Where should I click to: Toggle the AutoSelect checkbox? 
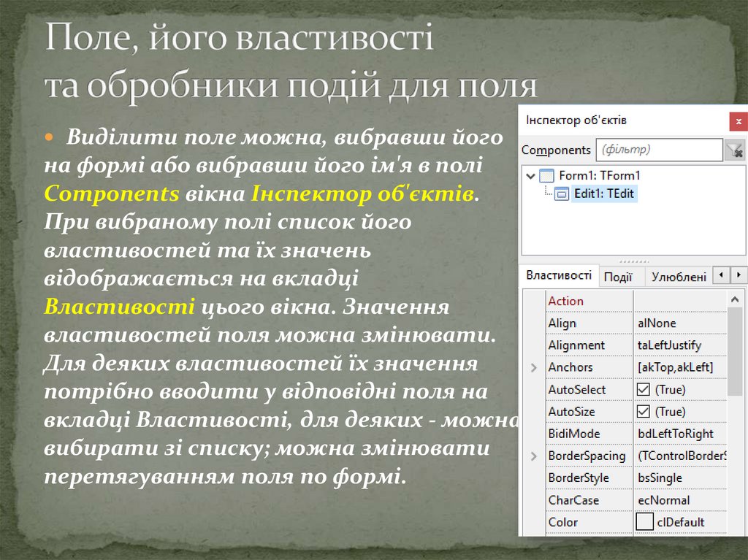tap(644, 390)
